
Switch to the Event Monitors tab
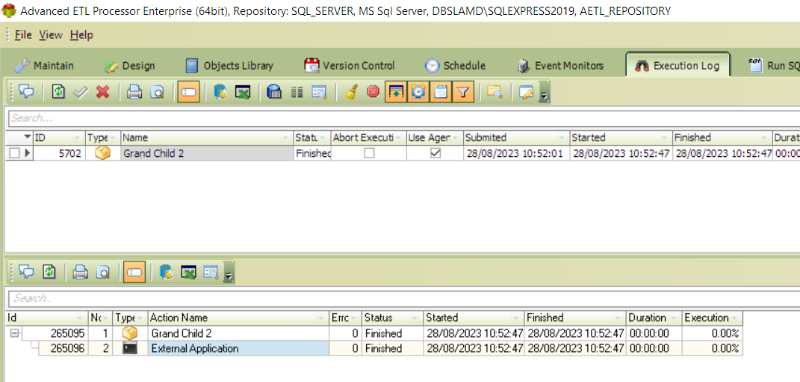click(x=560, y=66)
